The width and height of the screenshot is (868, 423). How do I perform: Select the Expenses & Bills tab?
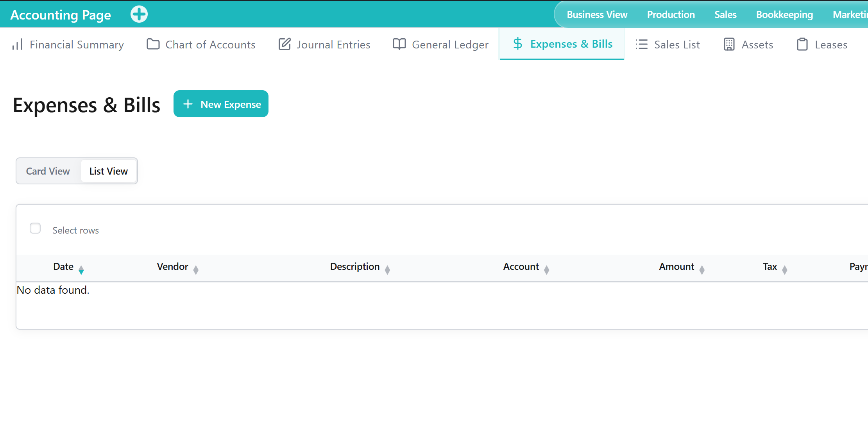click(x=562, y=44)
